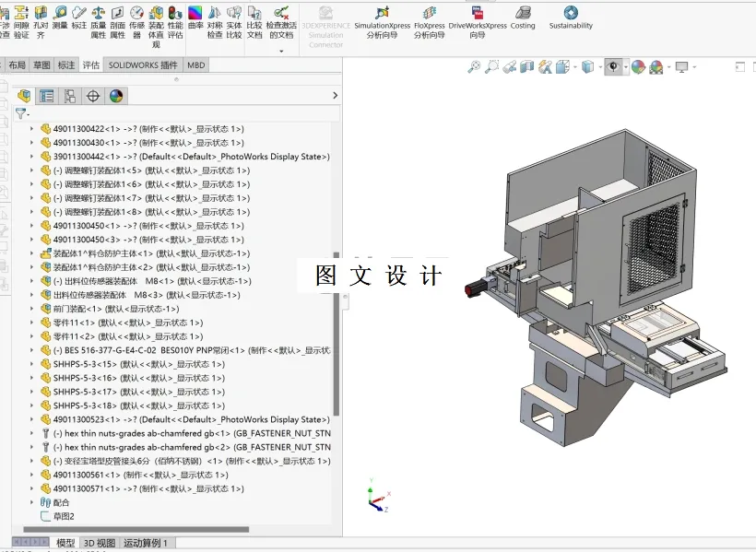Click the Edit Appearance color sphere icon

(x=637, y=66)
